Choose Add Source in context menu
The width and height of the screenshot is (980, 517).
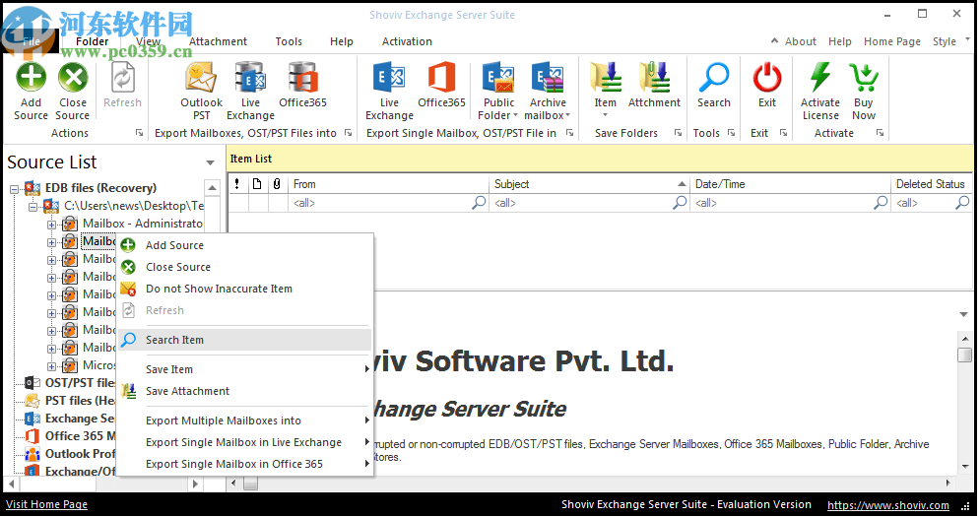[x=245, y=245]
